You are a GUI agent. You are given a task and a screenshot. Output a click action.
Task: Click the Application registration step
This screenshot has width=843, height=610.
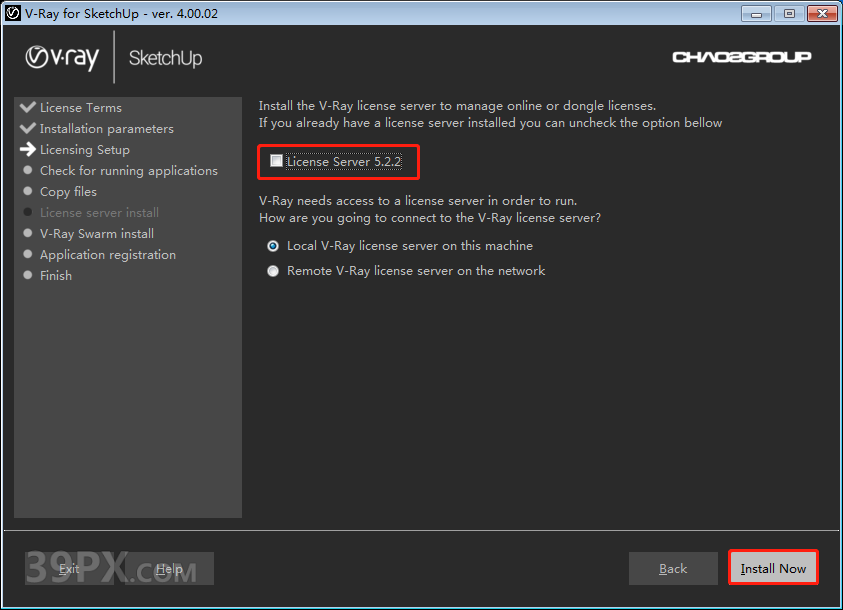point(108,254)
